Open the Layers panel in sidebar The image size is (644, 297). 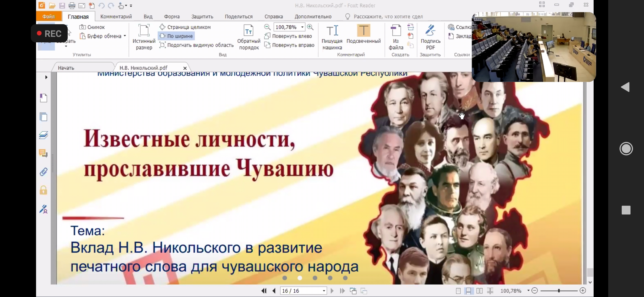click(x=43, y=135)
